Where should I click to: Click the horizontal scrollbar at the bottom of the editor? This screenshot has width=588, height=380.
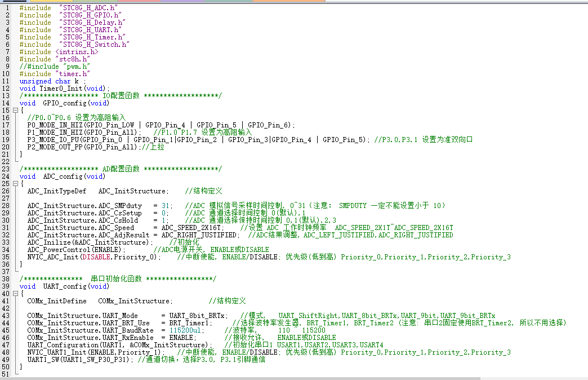point(240,378)
